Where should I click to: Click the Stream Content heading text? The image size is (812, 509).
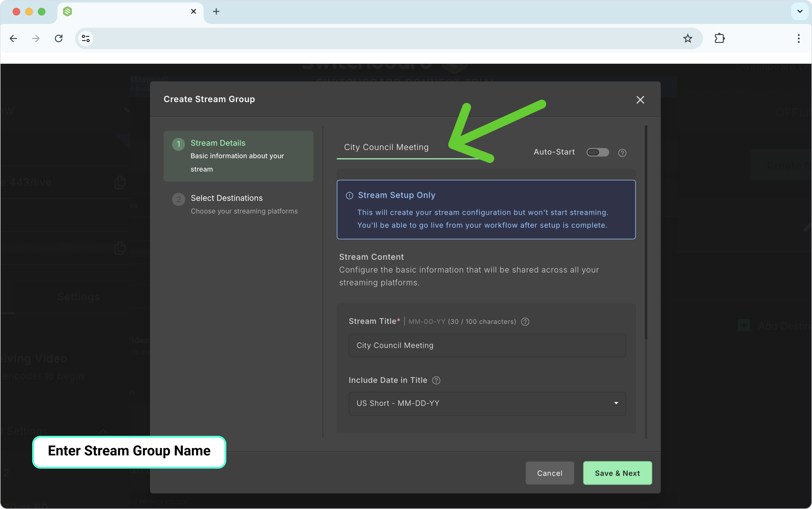[371, 257]
